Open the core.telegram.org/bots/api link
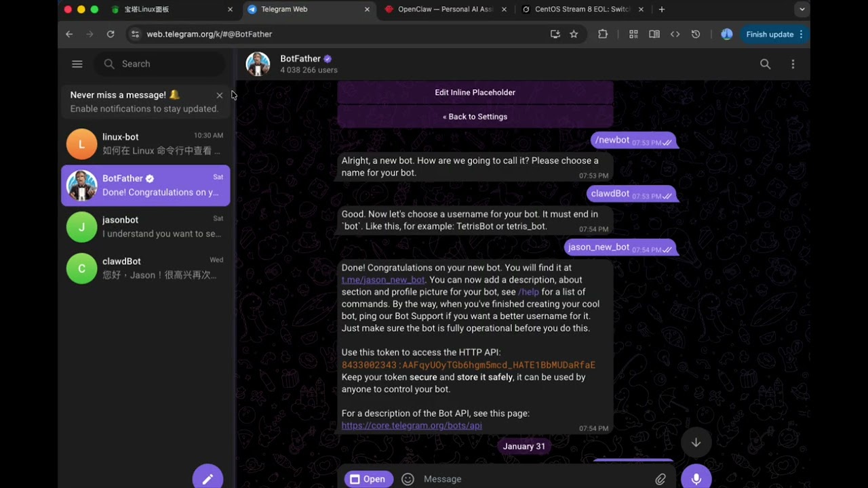Image resolution: width=868 pixels, height=488 pixels. pyautogui.click(x=412, y=426)
